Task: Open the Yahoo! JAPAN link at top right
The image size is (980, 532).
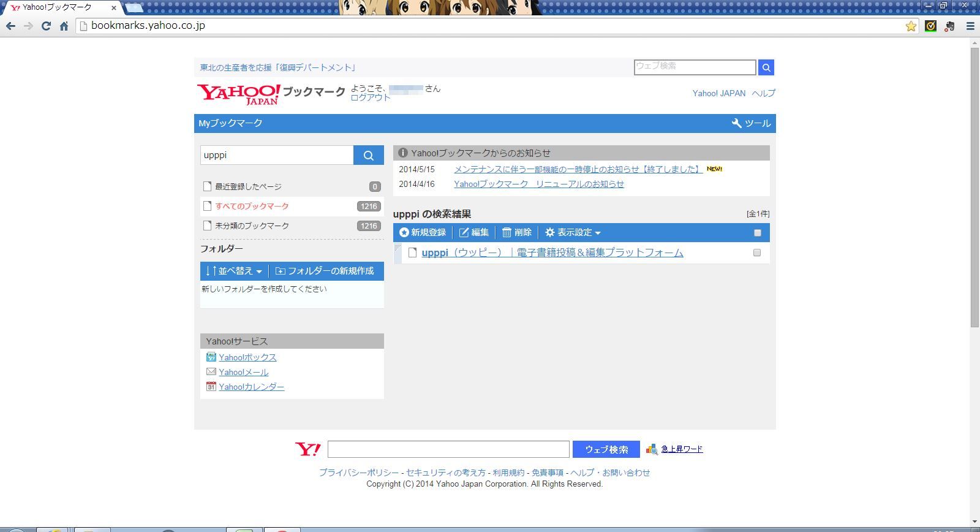Action: click(x=719, y=93)
